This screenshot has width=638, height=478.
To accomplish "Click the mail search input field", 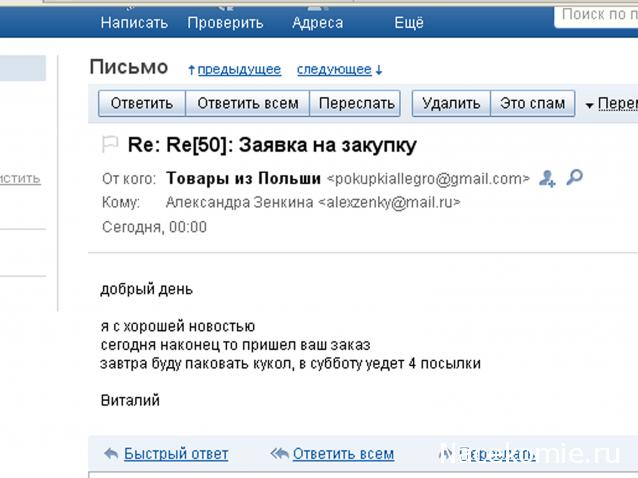I will (596, 14).
